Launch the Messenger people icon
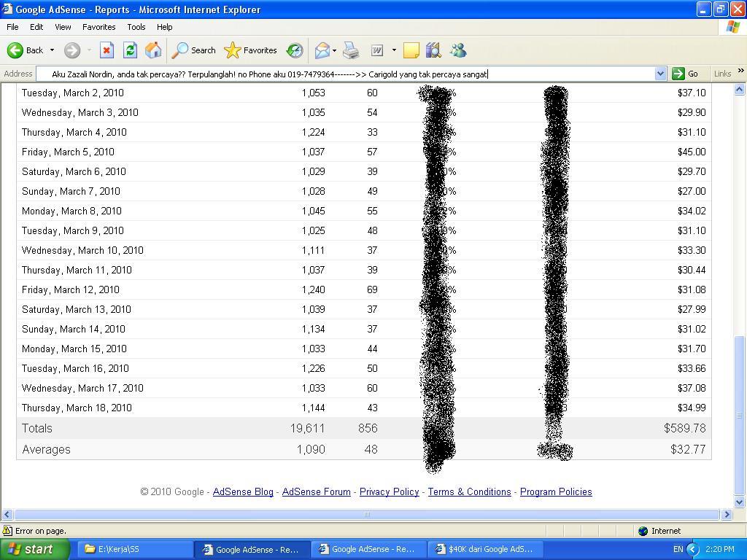This screenshot has height=560, width=747. pyautogui.click(x=458, y=50)
